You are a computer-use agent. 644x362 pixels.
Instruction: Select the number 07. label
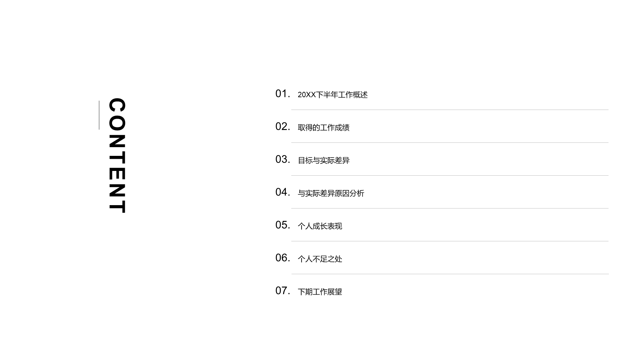point(283,291)
